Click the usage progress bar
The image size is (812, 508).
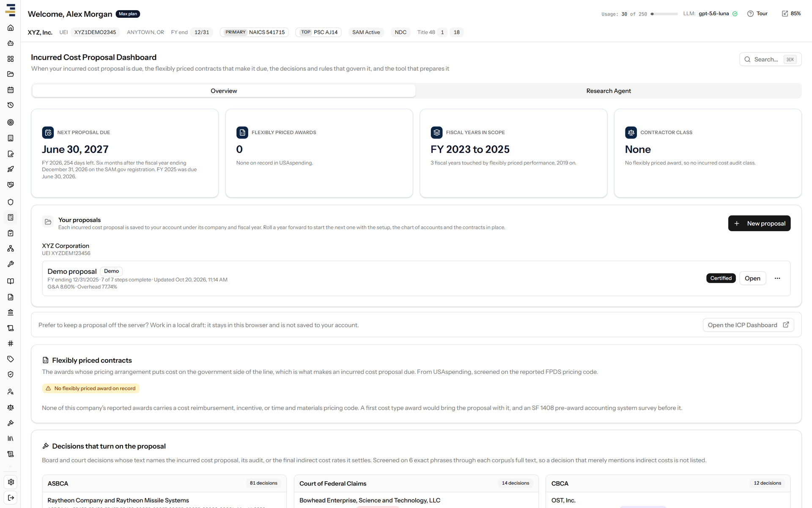(x=664, y=14)
